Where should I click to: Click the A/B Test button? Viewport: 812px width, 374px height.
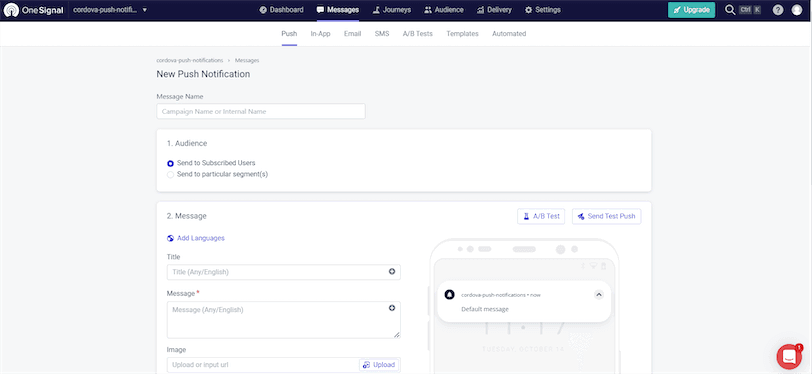click(541, 217)
